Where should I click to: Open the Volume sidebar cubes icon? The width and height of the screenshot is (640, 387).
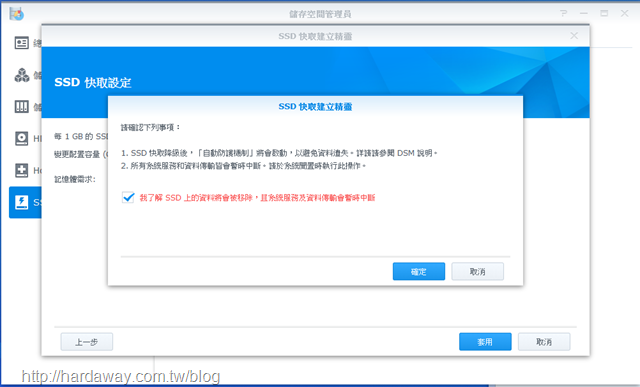pyautogui.click(x=22, y=75)
